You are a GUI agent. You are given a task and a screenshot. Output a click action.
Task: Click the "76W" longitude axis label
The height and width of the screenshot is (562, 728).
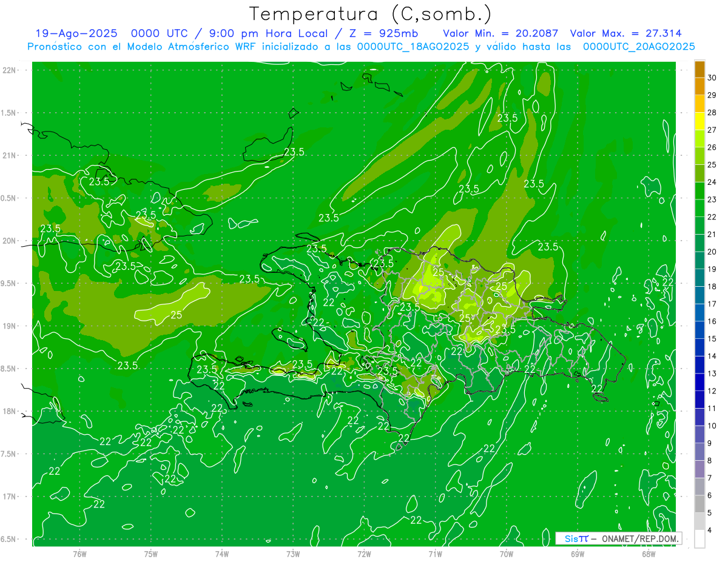tap(79, 554)
